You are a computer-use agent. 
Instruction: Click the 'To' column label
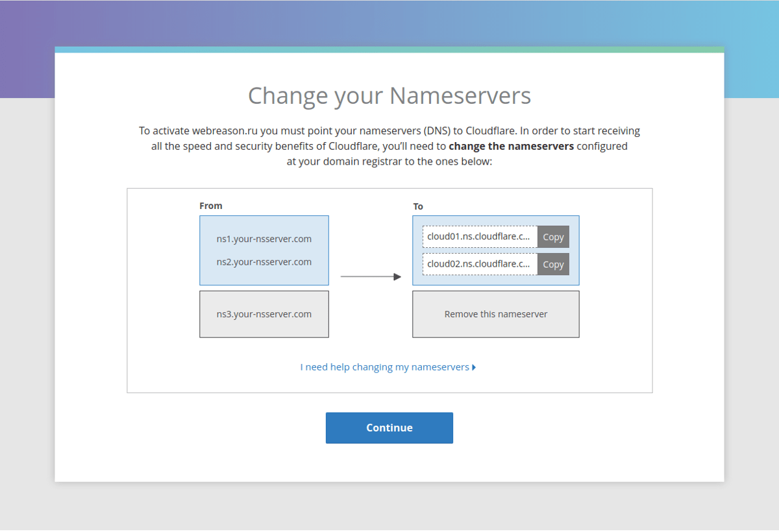click(x=418, y=206)
